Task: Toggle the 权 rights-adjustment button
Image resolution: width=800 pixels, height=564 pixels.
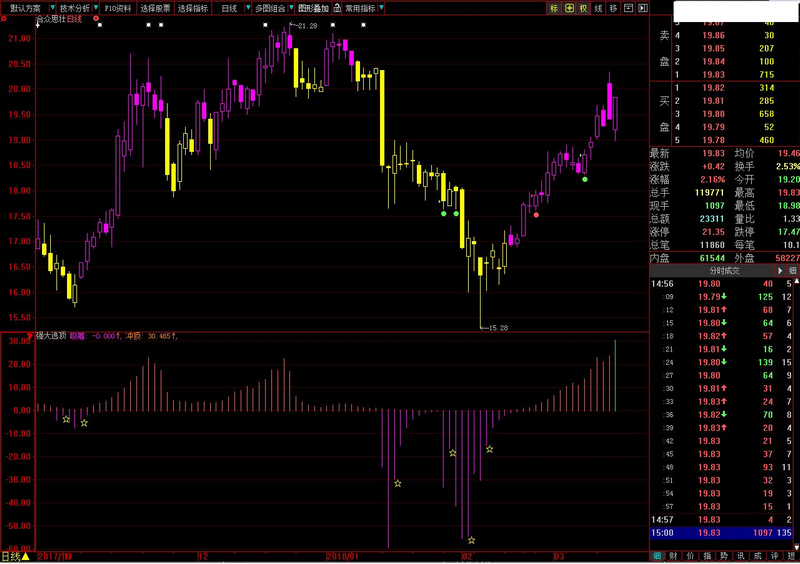Action: coord(584,8)
